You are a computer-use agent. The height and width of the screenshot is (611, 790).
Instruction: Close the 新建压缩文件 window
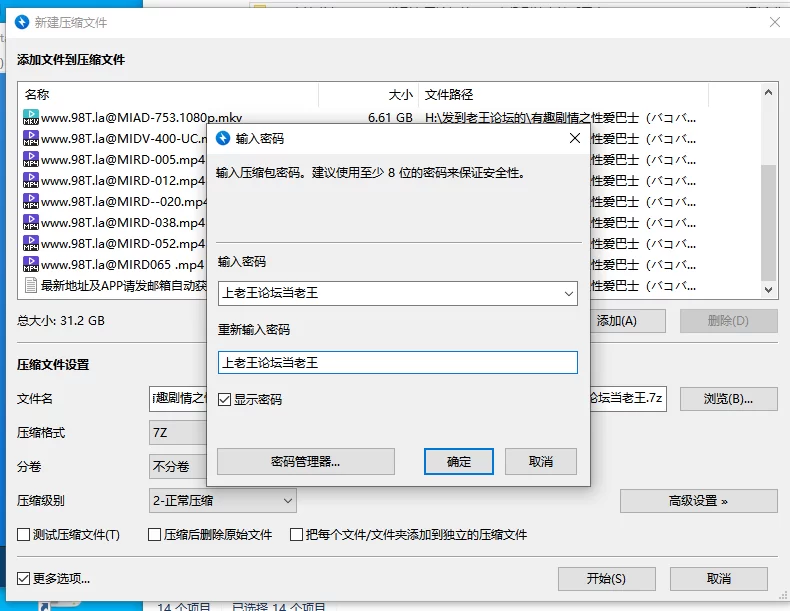click(775, 22)
